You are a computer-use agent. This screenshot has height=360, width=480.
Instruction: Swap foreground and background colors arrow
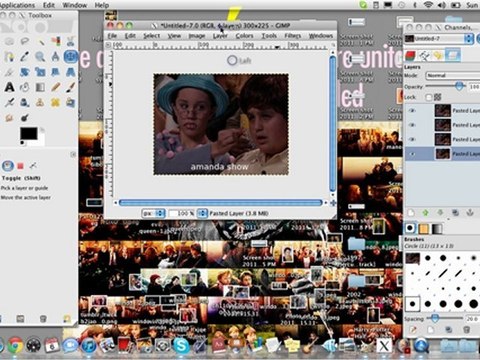42,129
